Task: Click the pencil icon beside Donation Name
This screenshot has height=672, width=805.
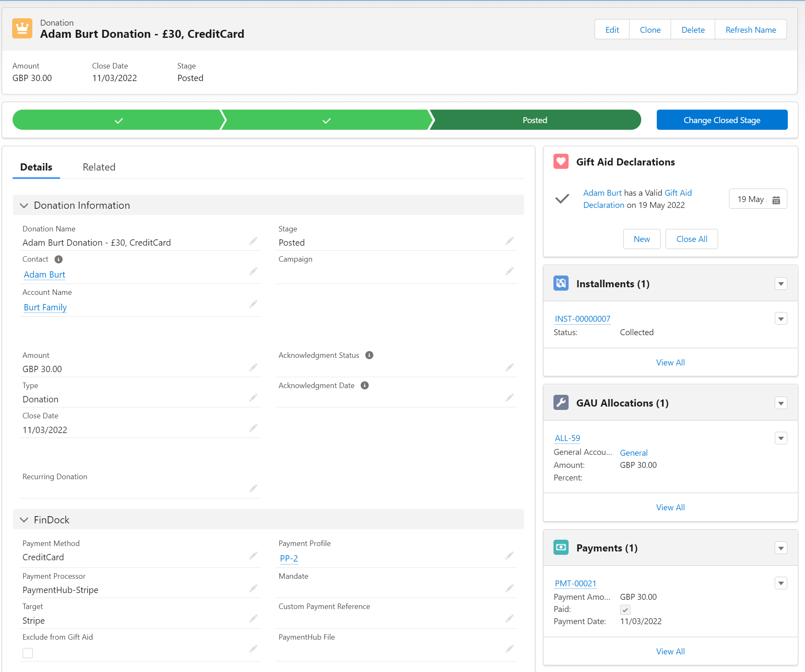Action: coord(253,241)
